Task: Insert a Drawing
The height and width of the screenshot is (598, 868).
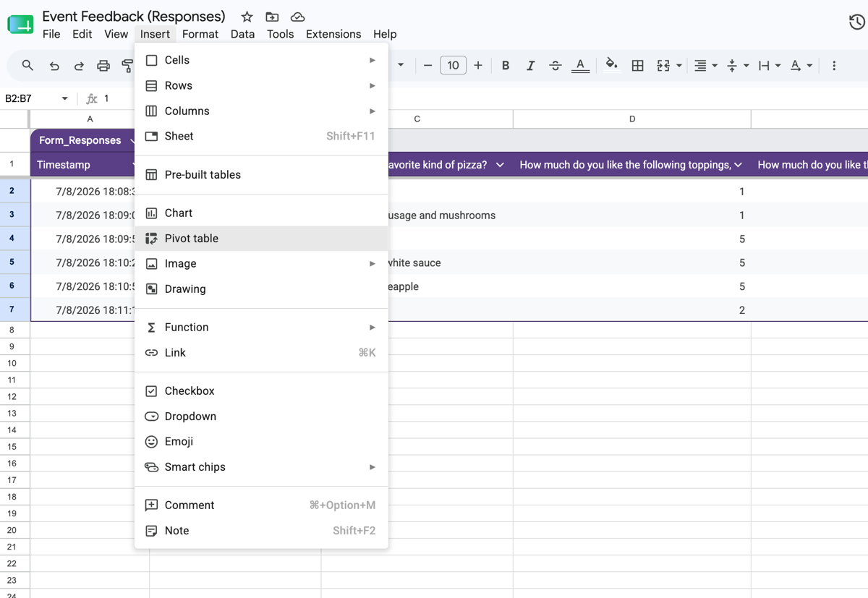Action: point(261,289)
